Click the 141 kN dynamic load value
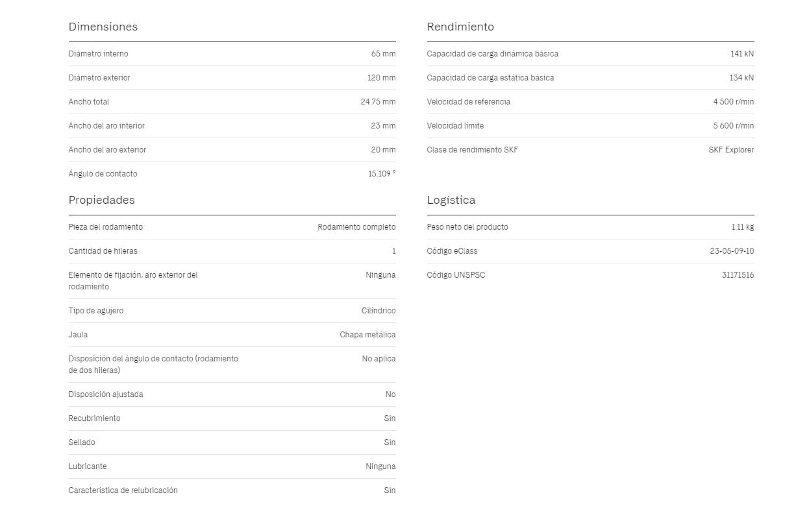Viewport: 809px width, 532px height. coord(742,54)
